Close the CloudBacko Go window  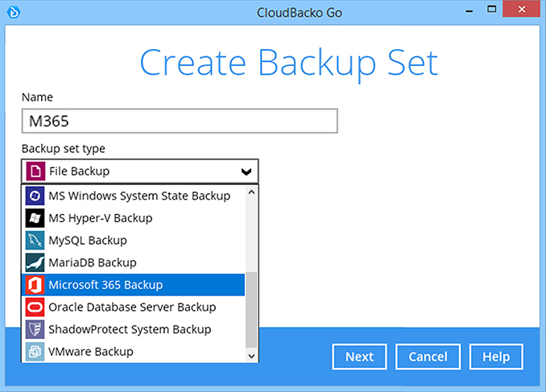click(x=521, y=9)
